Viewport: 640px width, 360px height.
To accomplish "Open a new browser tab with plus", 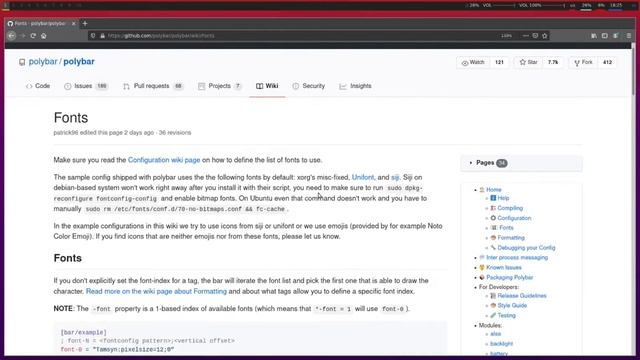I will [85, 24].
